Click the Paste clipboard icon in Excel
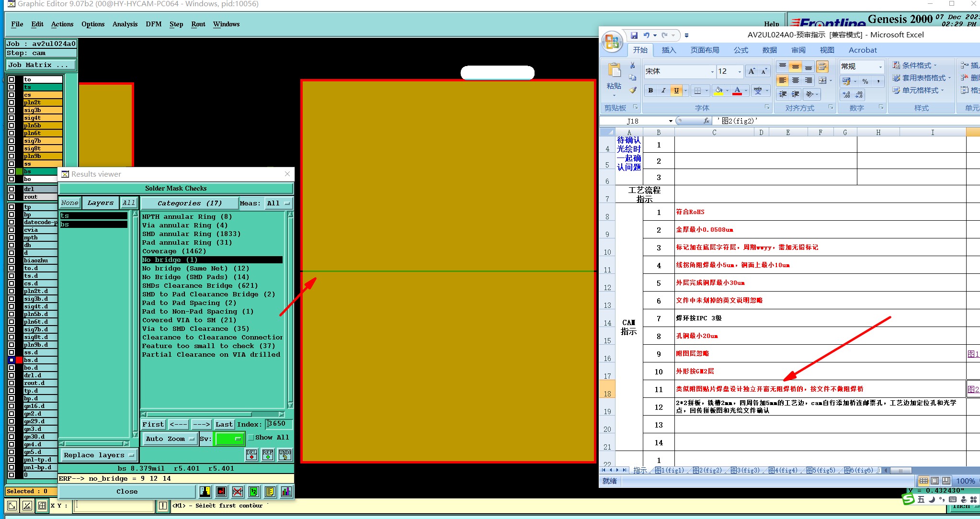This screenshot has height=519, width=980. (x=614, y=70)
